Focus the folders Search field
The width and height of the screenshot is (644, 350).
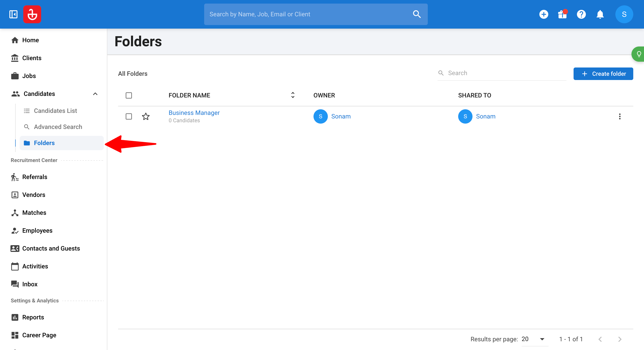point(502,73)
